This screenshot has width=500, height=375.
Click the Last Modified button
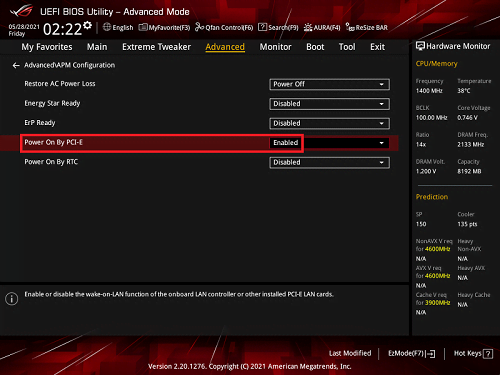point(350,353)
